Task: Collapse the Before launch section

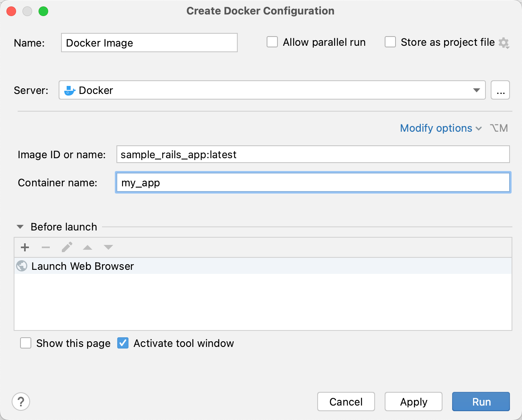Action: (x=20, y=227)
